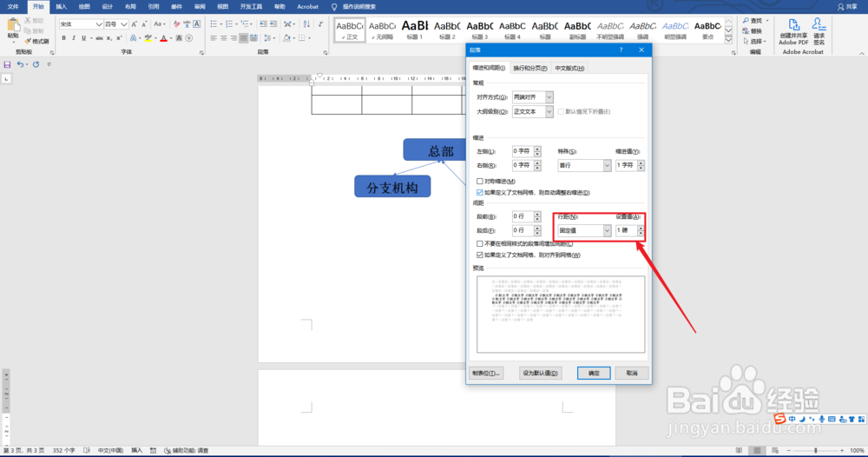Increase font size with the larger A
Viewport: 868px width, 457px height.
[x=135, y=24]
